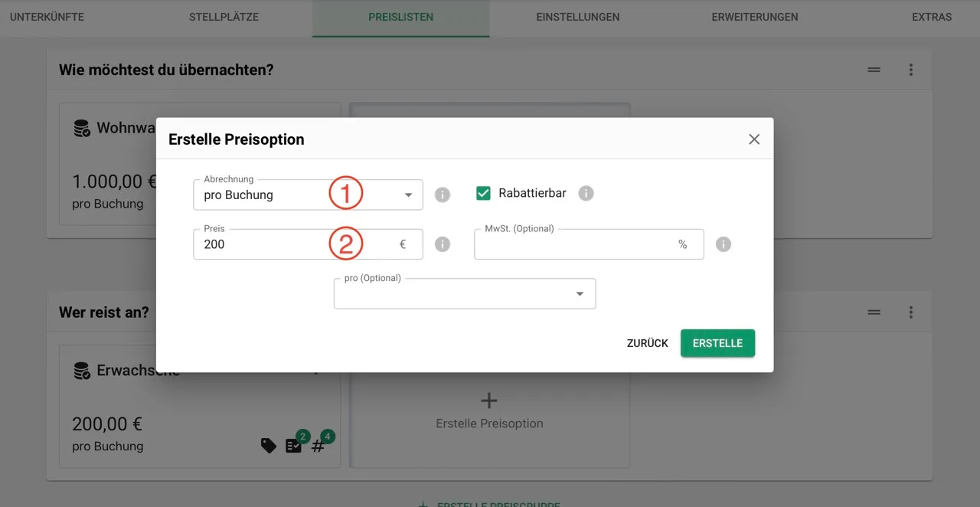Click the price tag icon on Erwachsene card
The height and width of the screenshot is (507, 980).
click(x=269, y=446)
